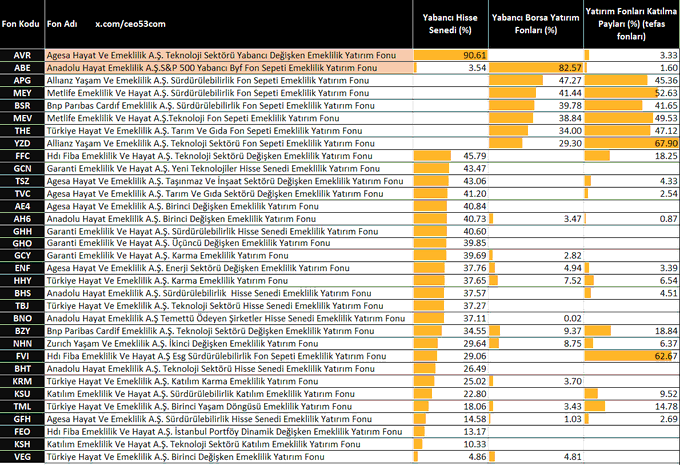Click the 67.90 value in YZD row

point(663,143)
